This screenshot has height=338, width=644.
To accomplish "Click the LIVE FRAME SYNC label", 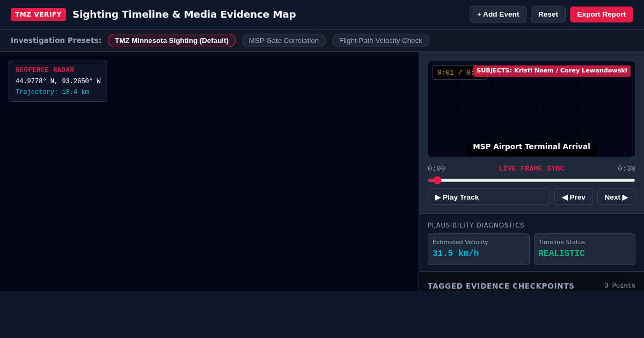I will click(531, 168).
